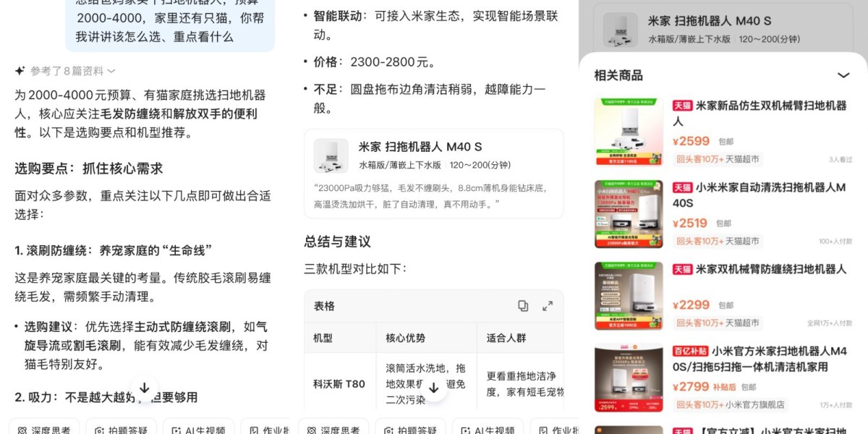Tap the scroll-down arrow over the comparison table
868x434 pixels.
click(433, 388)
